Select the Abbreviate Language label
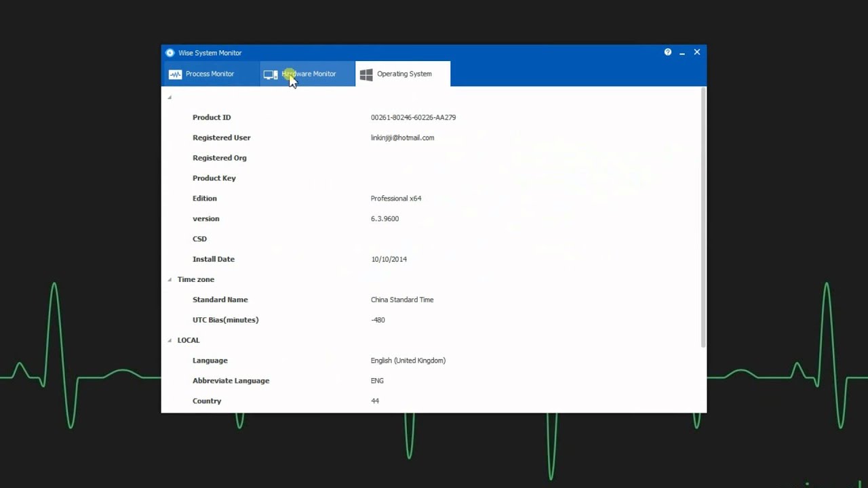 tap(231, 381)
